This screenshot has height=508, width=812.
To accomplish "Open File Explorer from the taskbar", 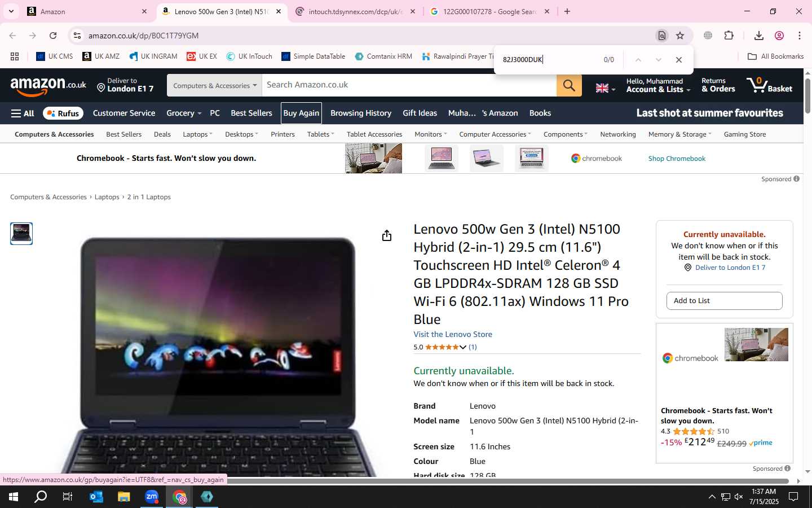I will (123, 497).
